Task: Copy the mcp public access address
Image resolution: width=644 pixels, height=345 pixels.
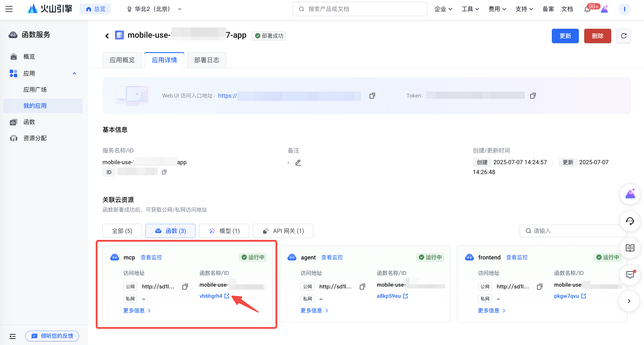Action: click(x=185, y=287)
